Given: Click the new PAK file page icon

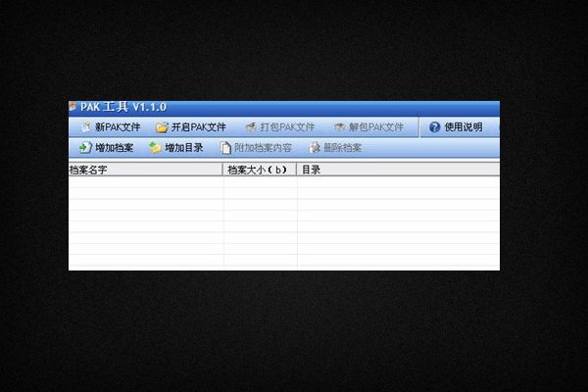Looking at the screenshot, I should pos(86,126).
